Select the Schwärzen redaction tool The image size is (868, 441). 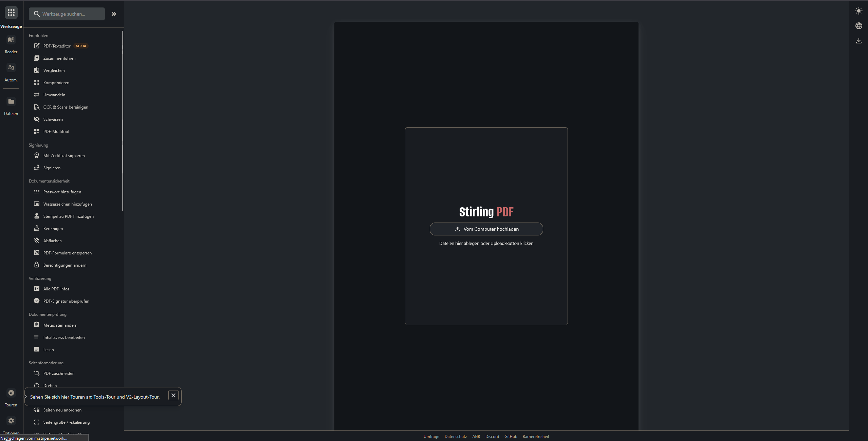point(53,119)
